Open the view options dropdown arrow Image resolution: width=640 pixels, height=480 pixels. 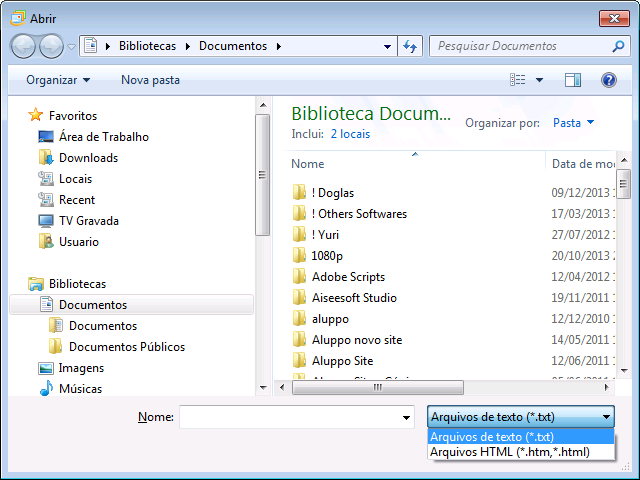(539, 80)
